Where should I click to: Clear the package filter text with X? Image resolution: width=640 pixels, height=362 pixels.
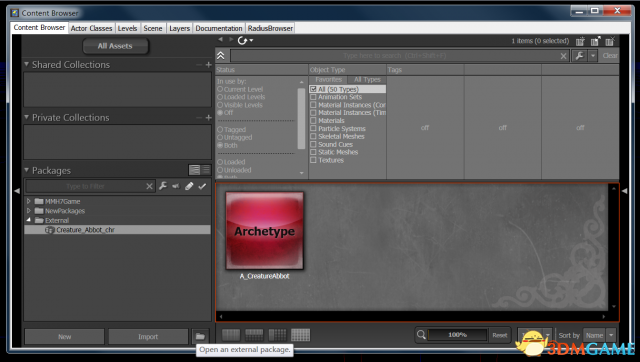coord(149,187)
